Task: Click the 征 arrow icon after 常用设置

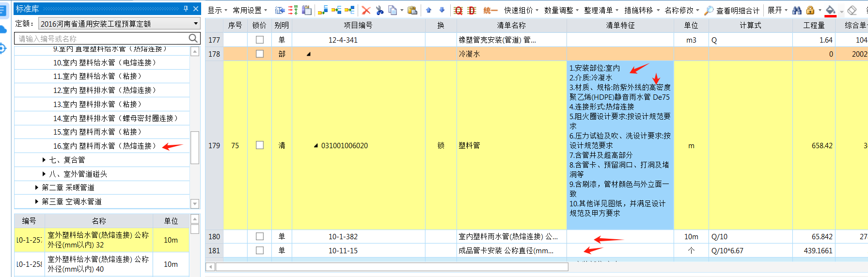Action: click(x=280, y=10)
